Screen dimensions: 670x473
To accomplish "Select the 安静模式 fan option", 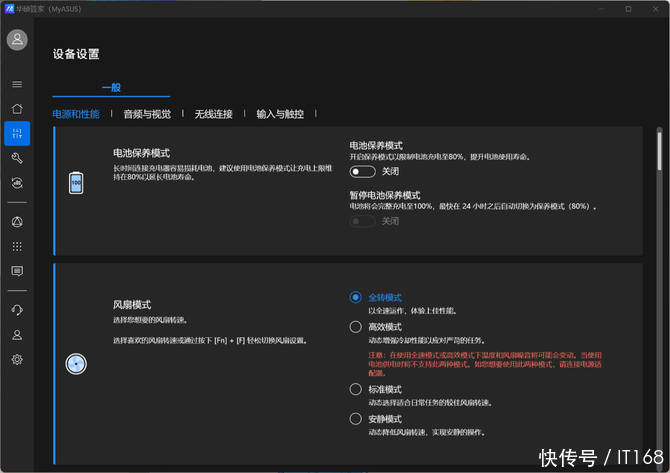I will [356, 419].
